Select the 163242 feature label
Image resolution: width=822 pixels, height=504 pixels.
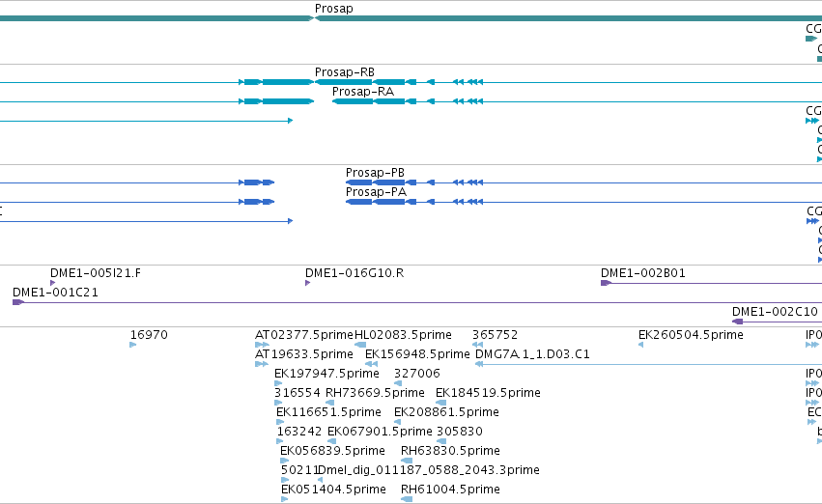coord(298,432)
